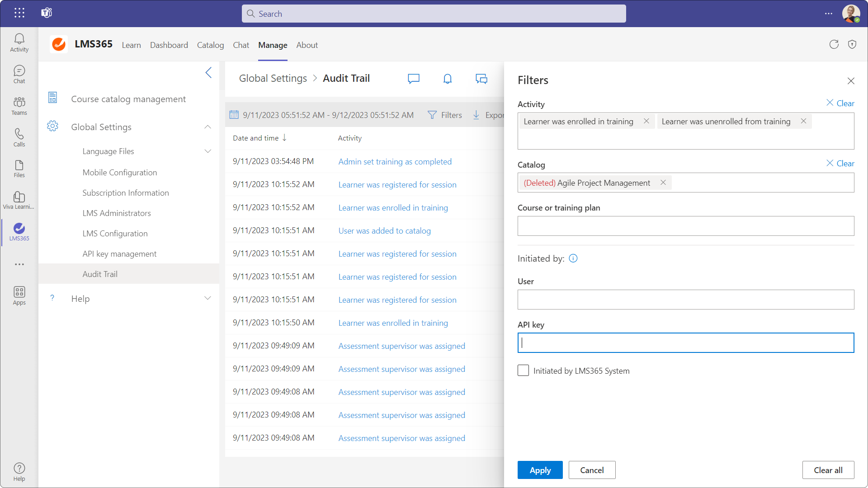Image resolution: width=868 pixels, height=488 pixels.
Task: Apply the selected filters
Action: (x=540, y=470)
